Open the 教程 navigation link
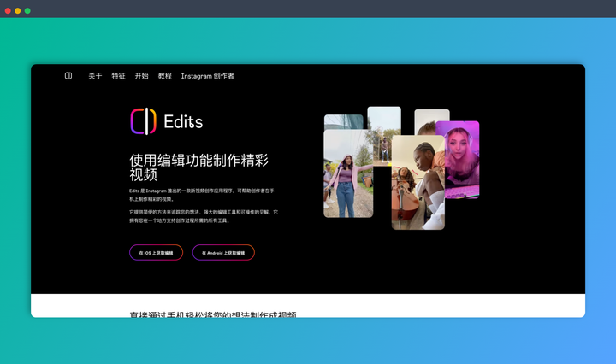The image size is (616, 364). [165, 76]
